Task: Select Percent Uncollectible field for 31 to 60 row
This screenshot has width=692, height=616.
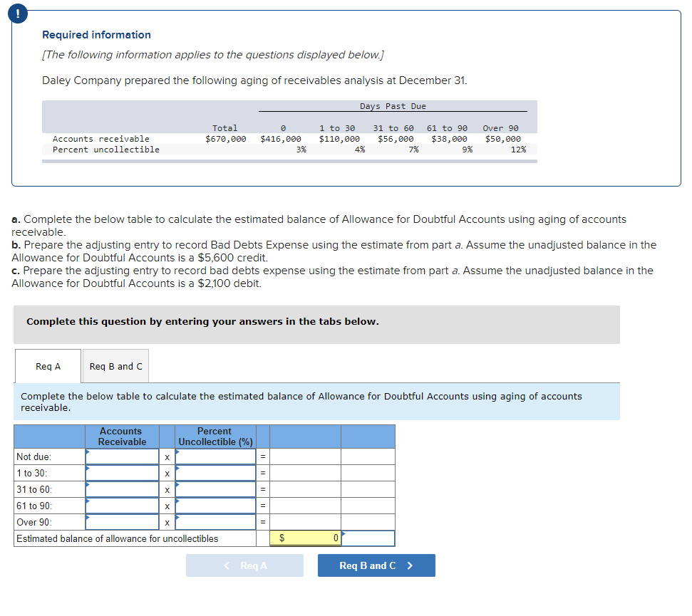Action: coord(215,489)
